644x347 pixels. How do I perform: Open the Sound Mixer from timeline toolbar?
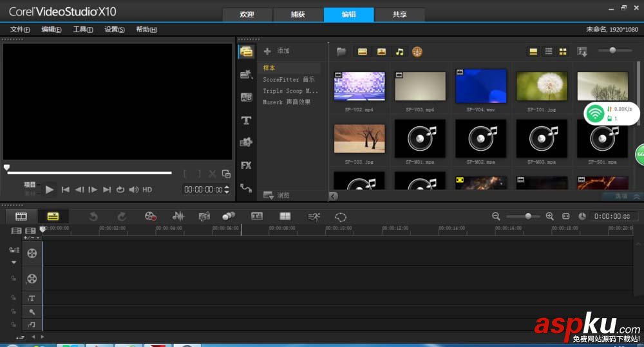[x=178, y=216]
